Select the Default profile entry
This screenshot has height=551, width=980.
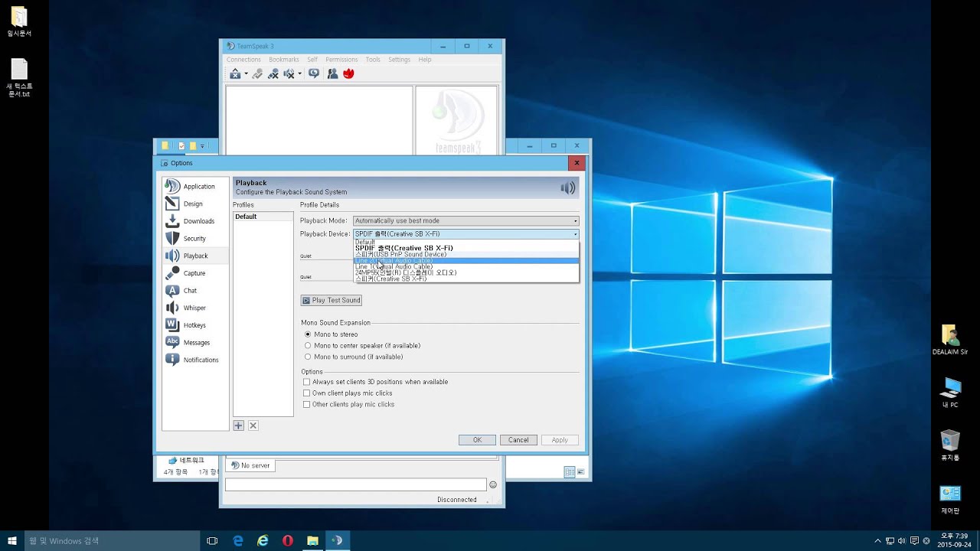(x=263, y=217)
